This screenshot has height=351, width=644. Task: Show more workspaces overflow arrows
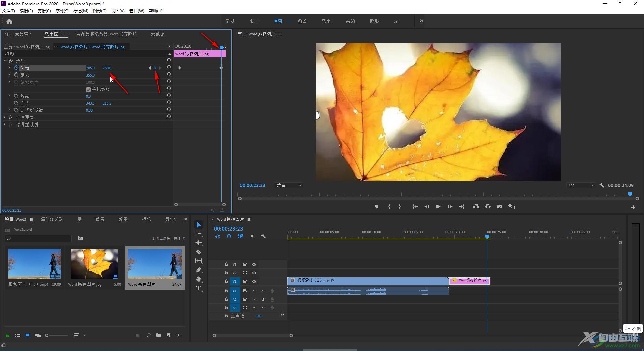421,21
